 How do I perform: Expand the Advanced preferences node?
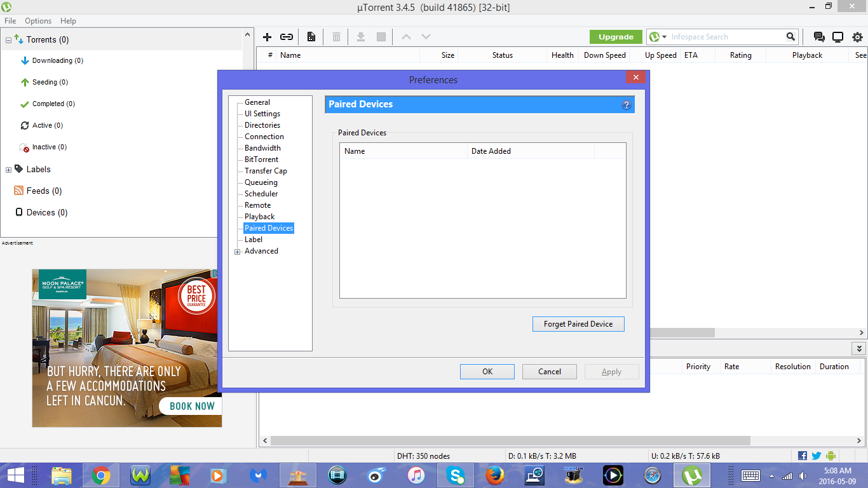point(238,252)
